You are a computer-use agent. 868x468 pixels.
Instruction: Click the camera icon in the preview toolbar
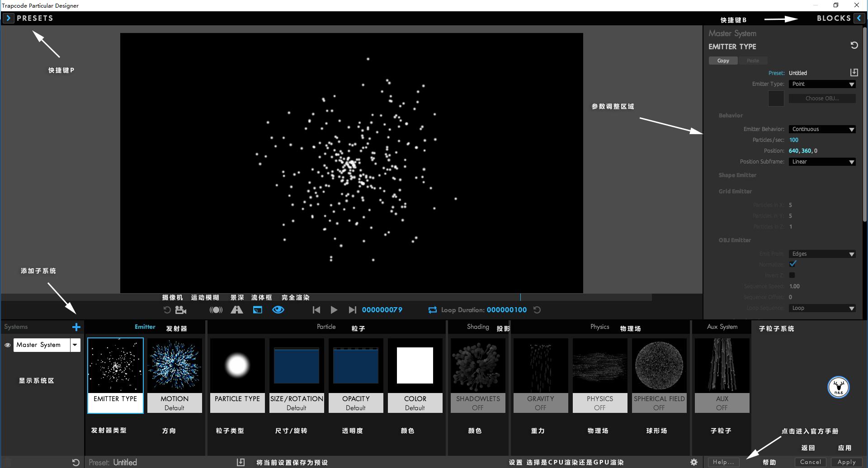coord(181,310)
